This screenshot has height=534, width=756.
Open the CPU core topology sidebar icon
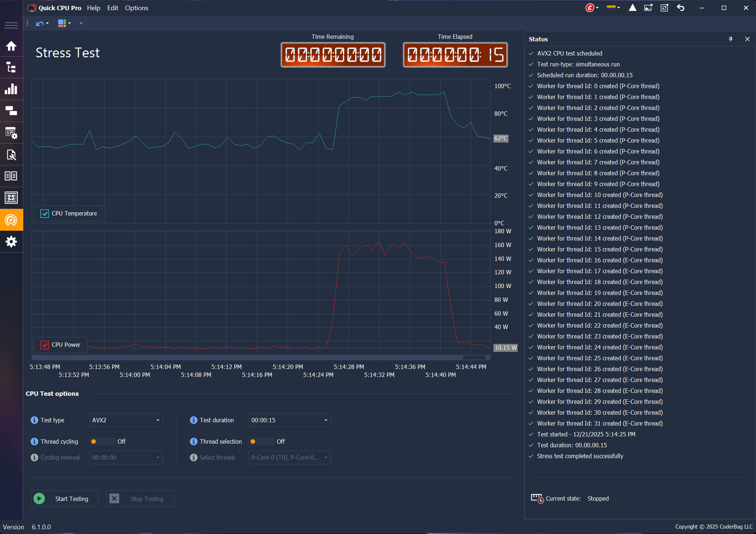click(x=11, y=67)
